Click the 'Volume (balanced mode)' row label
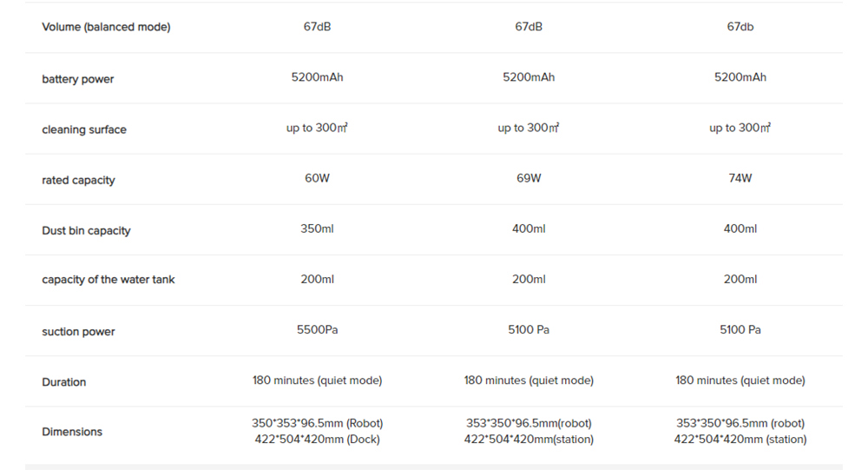The width and height of the screenshot is (868, 470). coord(106,27)
